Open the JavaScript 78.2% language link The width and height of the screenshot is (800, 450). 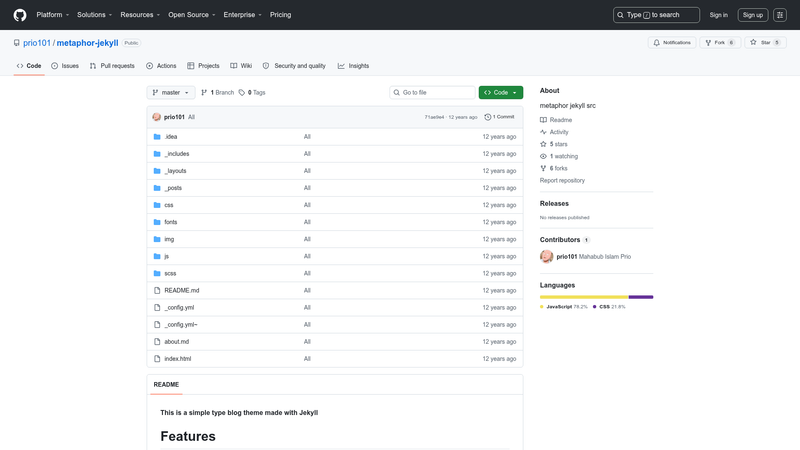[x=564, y=307]
